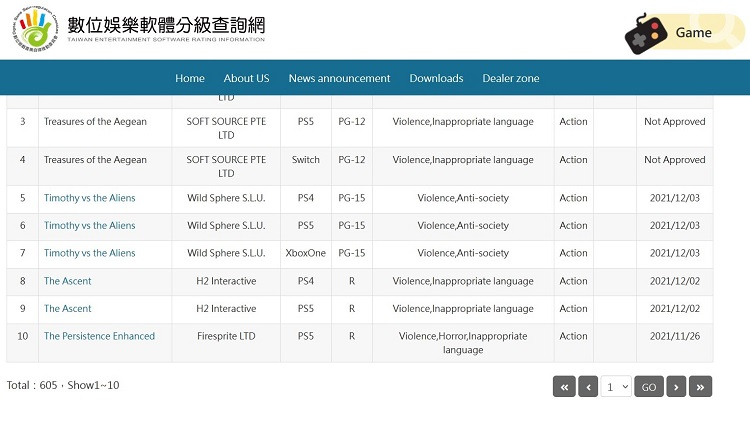
Task: Open the About US menu item
Action: pyautogui.click(x=246, y=78)
